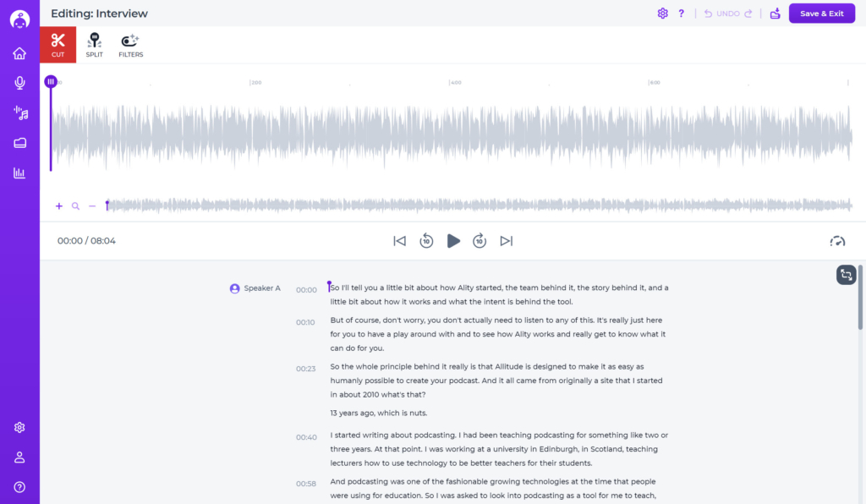Image resolution: width=866 pixels, height=504 pixels.
Task: Click the 'I started writing about podcasting' paragraph
Action: tap(499, 449)
